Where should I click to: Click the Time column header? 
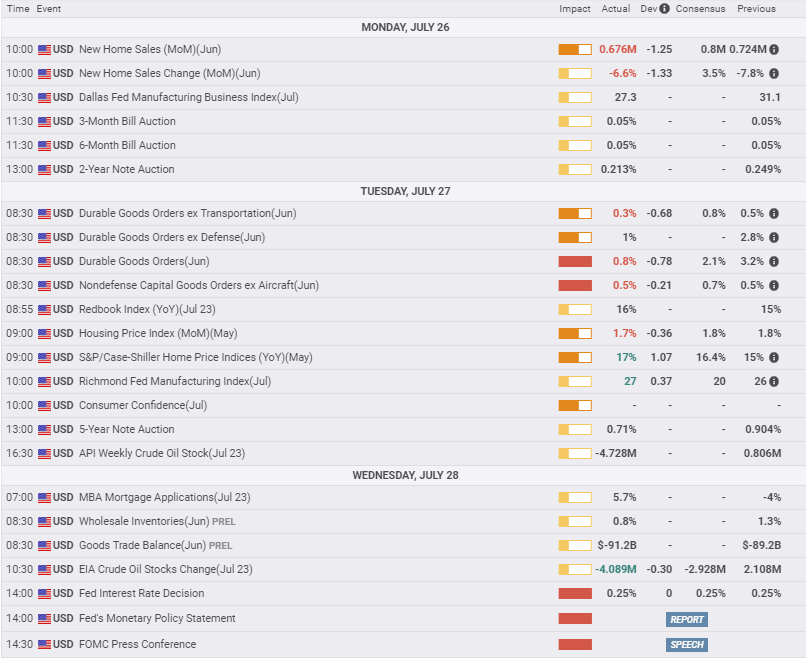[x=18, y=9]
